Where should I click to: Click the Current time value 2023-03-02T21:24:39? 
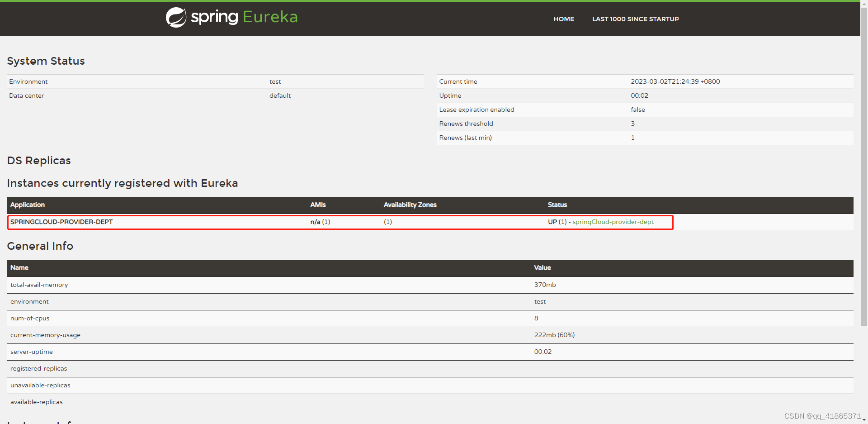click(x=675, y=81)
